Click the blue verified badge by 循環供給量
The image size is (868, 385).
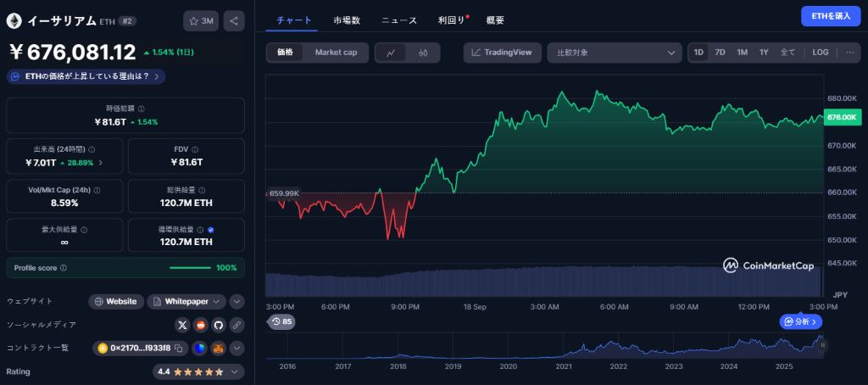point(211,229)
